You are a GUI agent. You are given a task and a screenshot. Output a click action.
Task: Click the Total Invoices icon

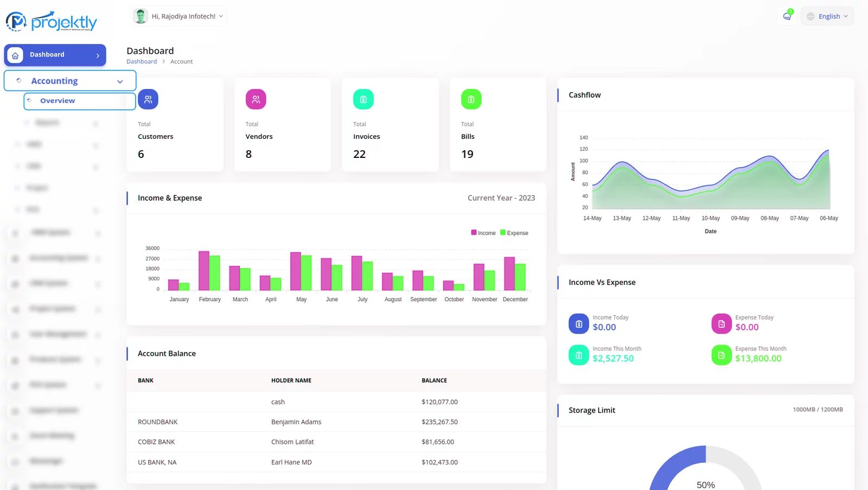(363, 99)
